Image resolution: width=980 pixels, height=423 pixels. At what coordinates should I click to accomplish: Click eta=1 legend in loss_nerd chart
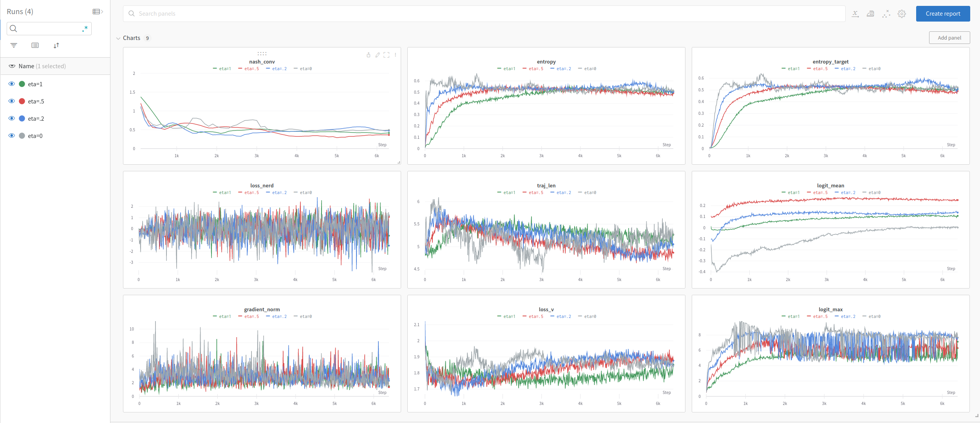point(222,192)
